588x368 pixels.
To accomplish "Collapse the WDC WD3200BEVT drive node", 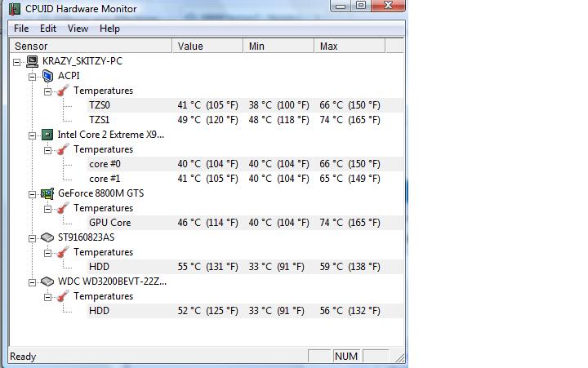I will click(x=32, y=282).
